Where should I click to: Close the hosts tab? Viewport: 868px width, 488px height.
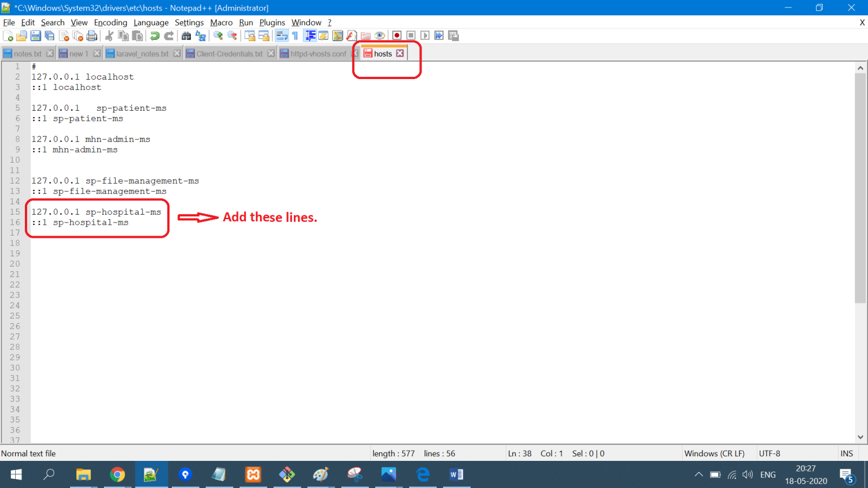coord(400,53)
